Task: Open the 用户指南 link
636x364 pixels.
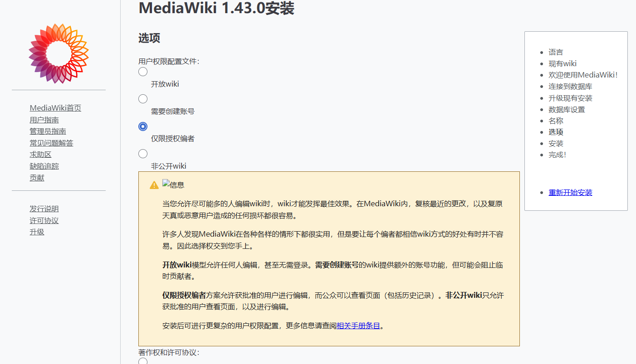Action: point(44,120)
